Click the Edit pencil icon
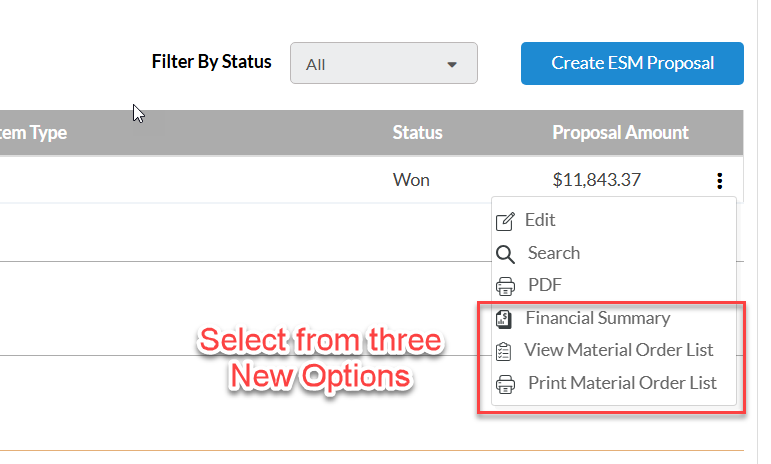Viewport: 771px width, 464px height. [x=505, y=222]
